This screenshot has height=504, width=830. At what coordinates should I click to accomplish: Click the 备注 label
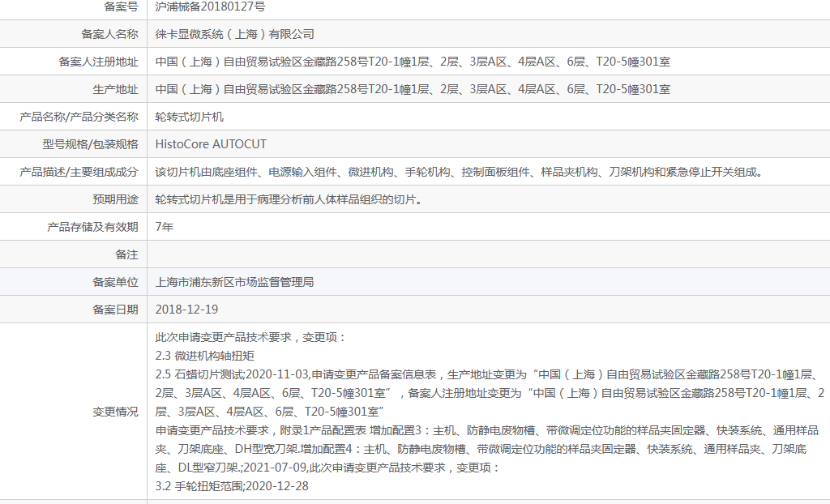[x=126, y=254]
